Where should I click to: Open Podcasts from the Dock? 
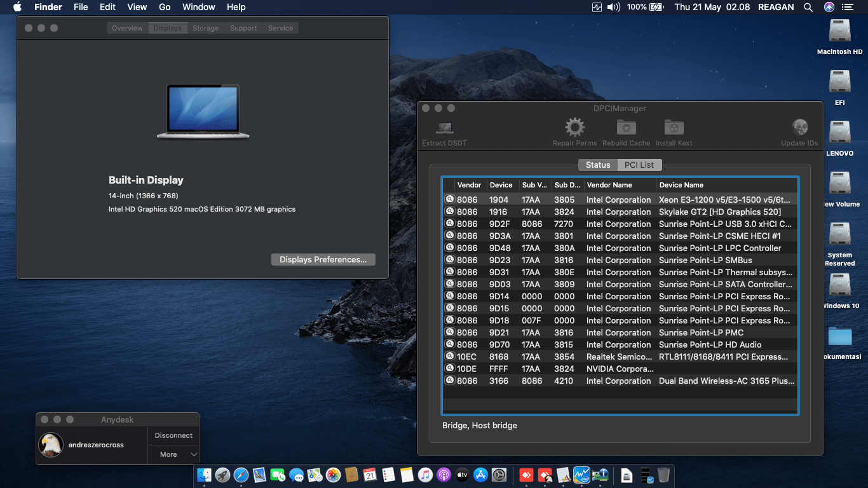[x=444, y=475]
